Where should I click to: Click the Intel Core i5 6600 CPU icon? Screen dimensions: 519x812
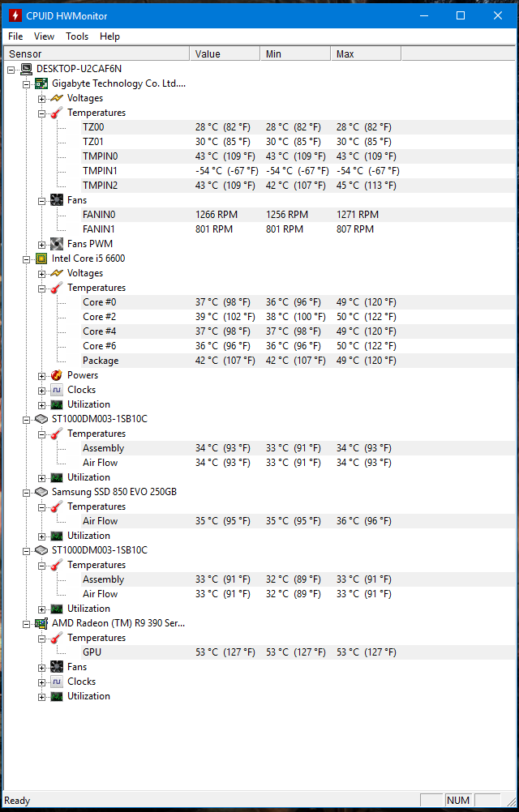(x=42, y=259)
